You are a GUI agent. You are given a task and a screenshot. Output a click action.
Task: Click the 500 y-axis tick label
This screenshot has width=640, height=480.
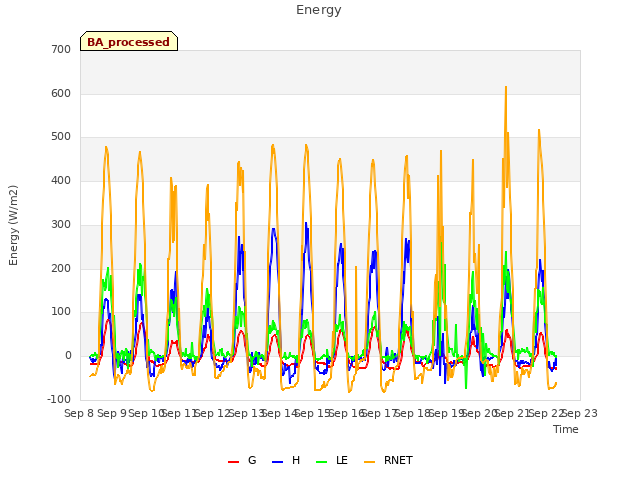(x=61, y=137)
